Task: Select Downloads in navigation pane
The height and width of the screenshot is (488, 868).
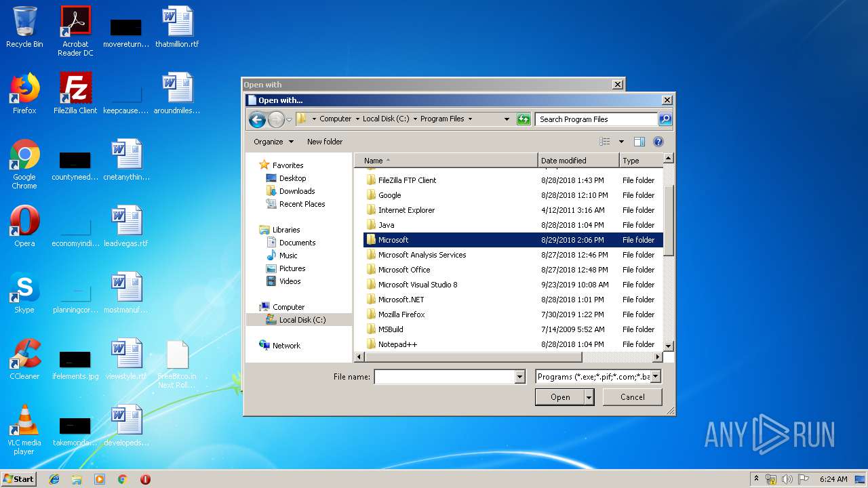Action: 297,191
